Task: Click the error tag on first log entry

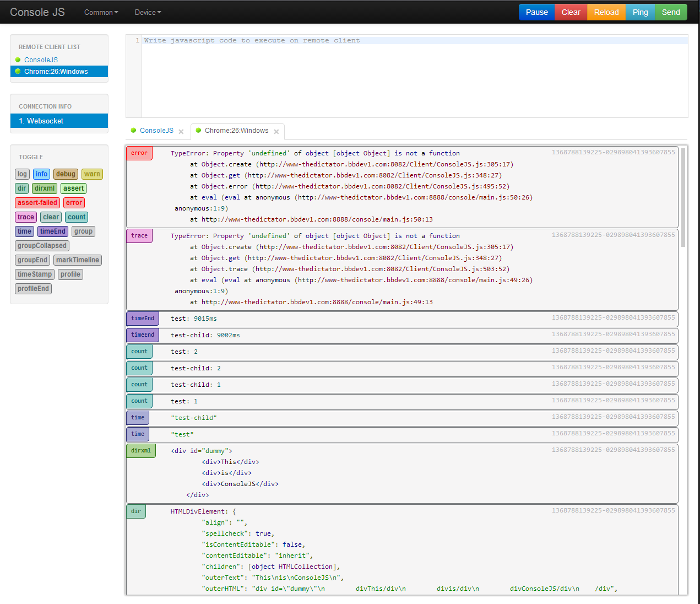Action: pyautogui.click(x=139, y=153)
